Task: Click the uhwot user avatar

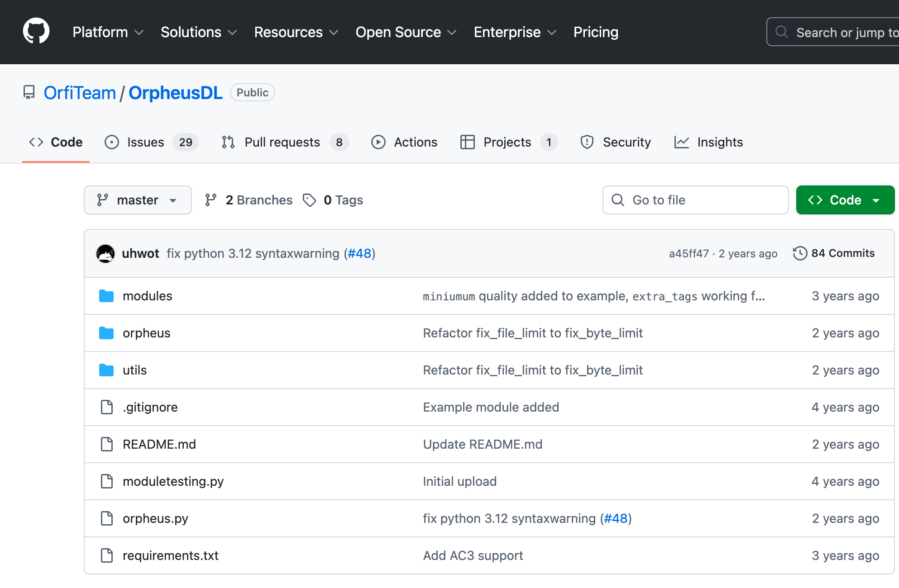Action: click(105, 253)
